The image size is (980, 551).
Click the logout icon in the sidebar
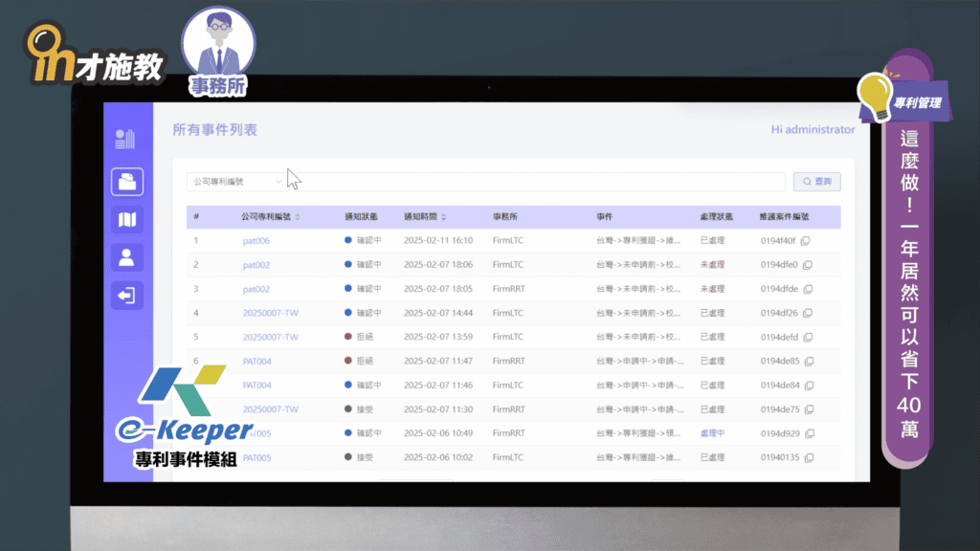pyautogui.click(x=127, y=296)
